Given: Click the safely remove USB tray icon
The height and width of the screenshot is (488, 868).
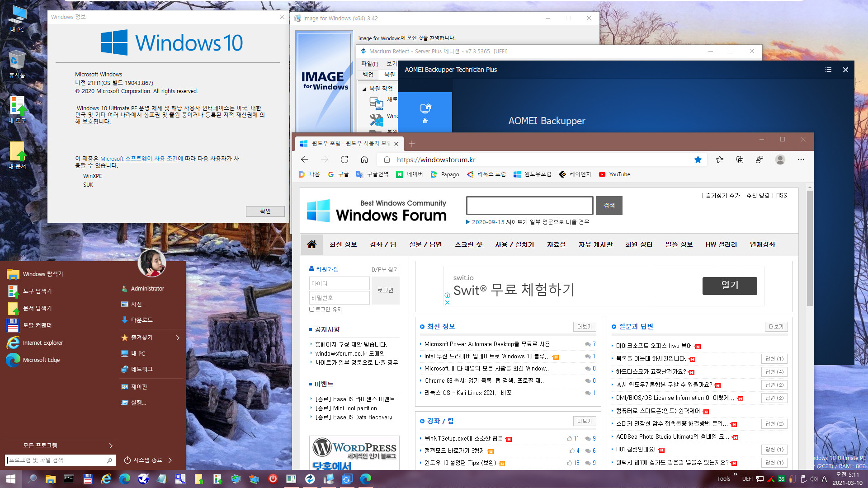Looking at the screenshot, I should [803, 479].
